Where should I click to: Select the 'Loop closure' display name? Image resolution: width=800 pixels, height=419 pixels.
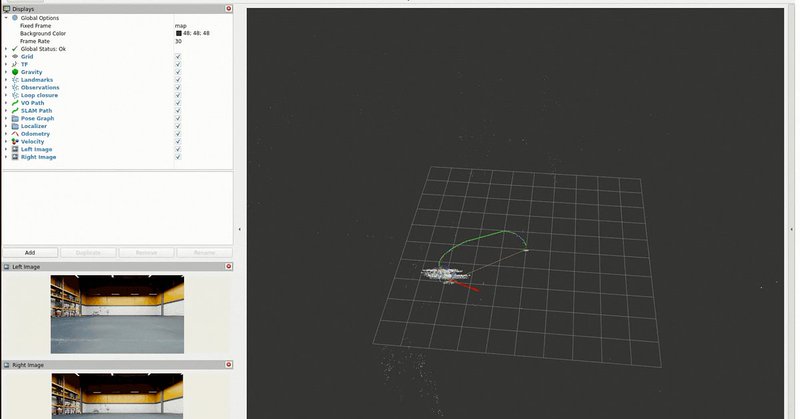(39, 95)
